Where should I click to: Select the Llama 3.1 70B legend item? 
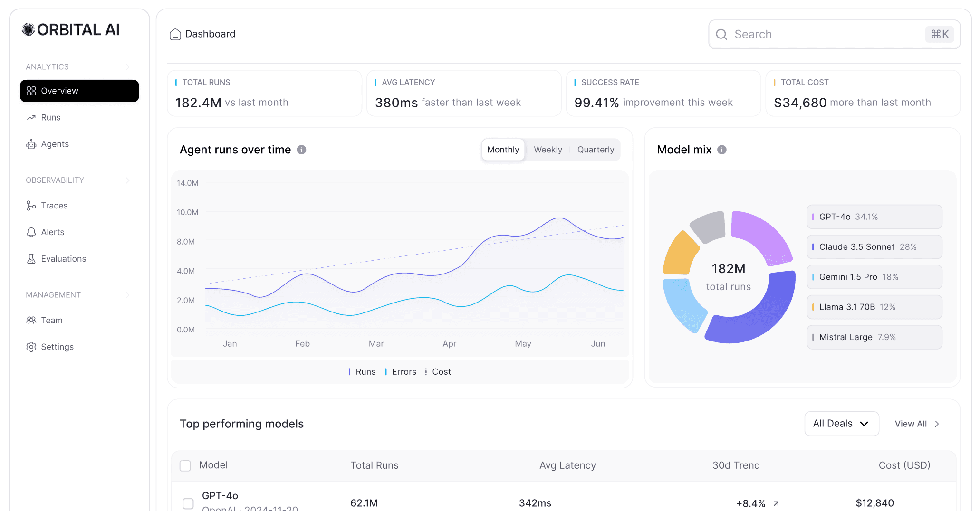(x=874, y=307)
